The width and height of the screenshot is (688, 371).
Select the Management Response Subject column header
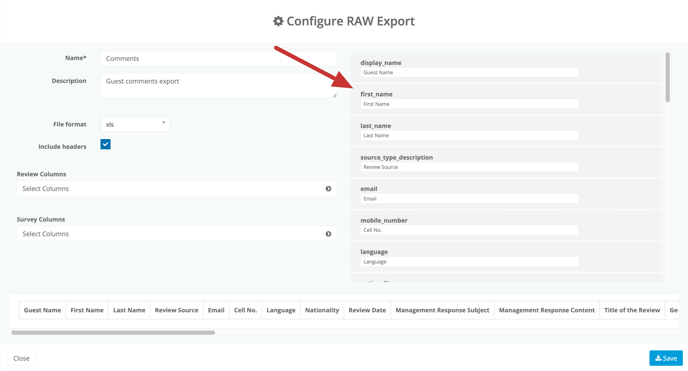[x=442, y=310]
